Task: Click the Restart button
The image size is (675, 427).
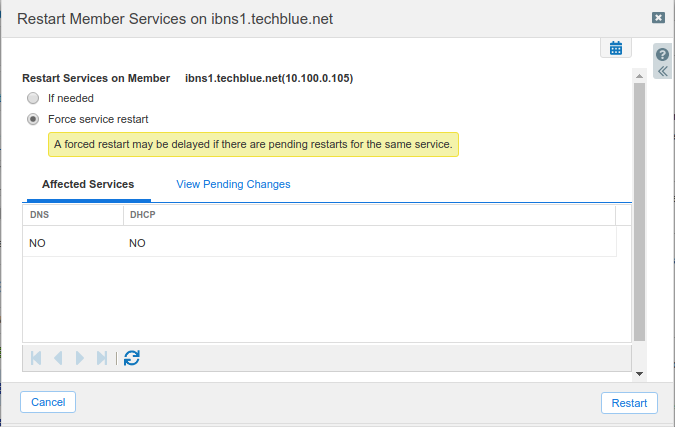Action: tap(629, 403)
